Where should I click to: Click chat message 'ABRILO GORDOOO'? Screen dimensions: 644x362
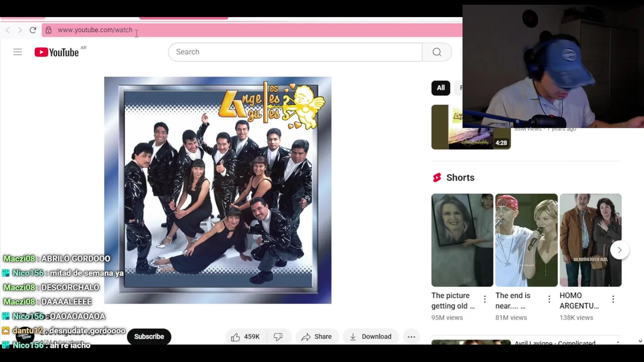coord(75,258)
